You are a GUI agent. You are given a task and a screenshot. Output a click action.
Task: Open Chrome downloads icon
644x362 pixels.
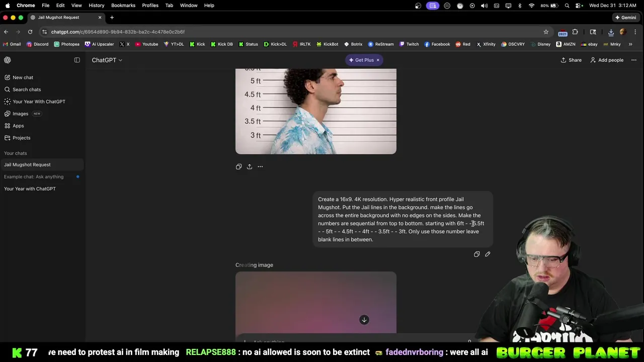(x=611, y=32)
